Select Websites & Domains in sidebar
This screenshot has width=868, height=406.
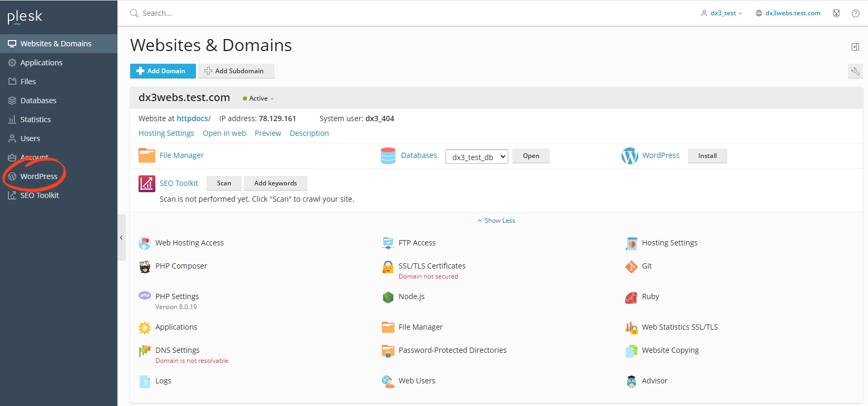[x=58, y=44]
